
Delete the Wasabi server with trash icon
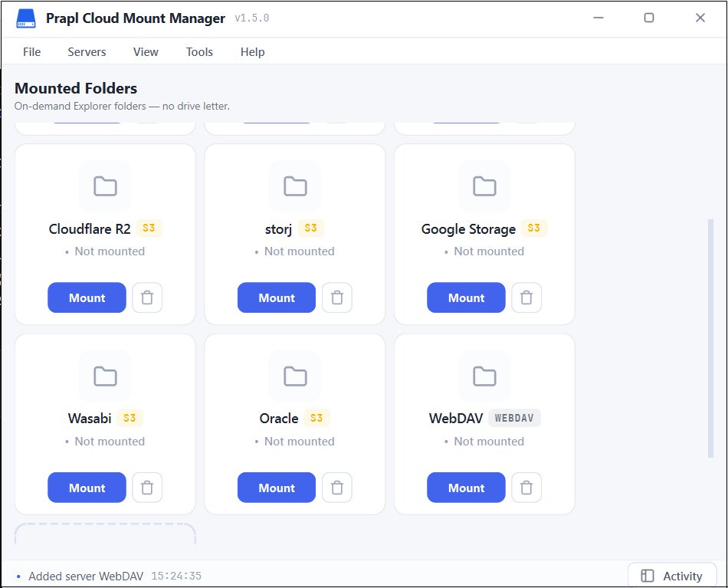(147, 488)
